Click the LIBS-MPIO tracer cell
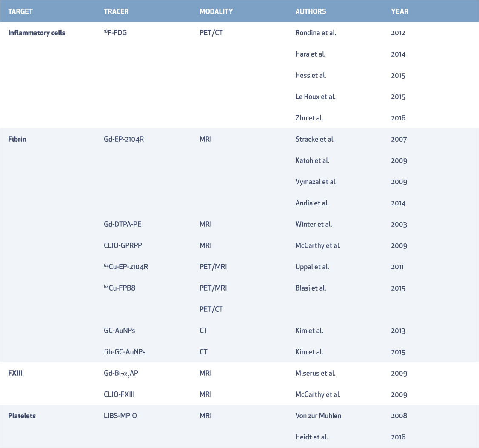Viewport: 479px width, 448px height. tap(120, 416)
